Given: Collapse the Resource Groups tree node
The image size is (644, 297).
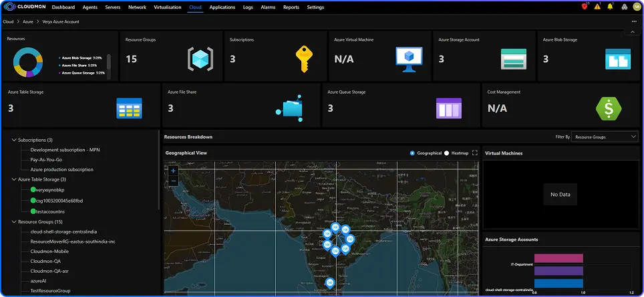Looking at the screenshot, I should 15,221.
